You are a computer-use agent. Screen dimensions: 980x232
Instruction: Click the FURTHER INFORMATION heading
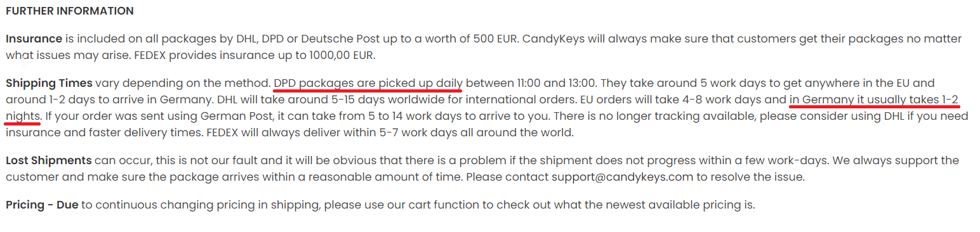point(70,11)
